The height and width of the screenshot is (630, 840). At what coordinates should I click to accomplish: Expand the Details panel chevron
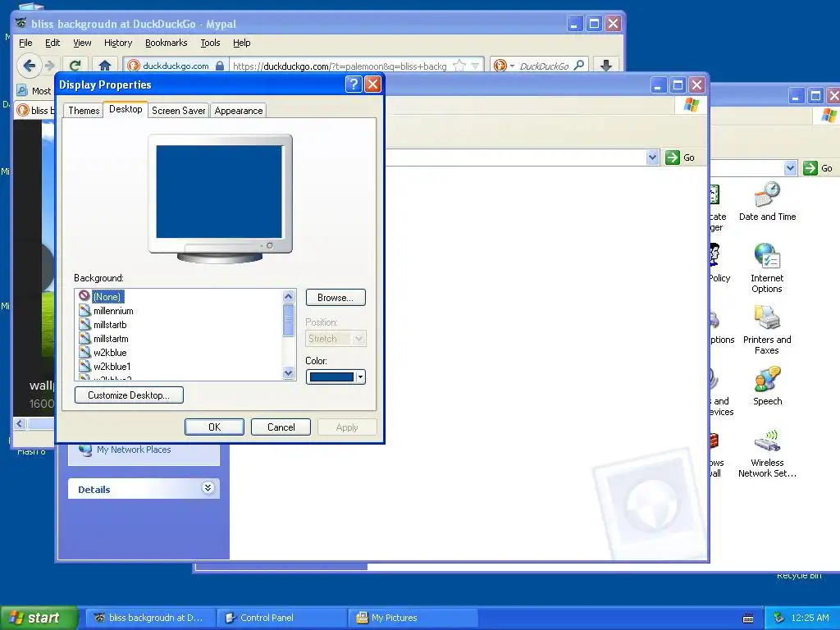(208, 488)
